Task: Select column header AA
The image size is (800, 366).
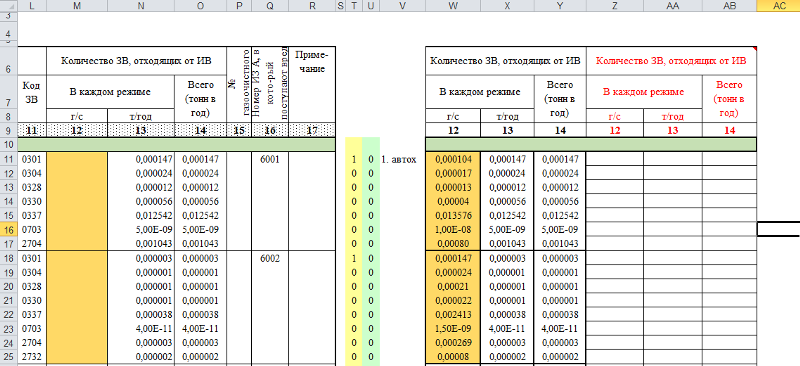Action: coord(673,6)
